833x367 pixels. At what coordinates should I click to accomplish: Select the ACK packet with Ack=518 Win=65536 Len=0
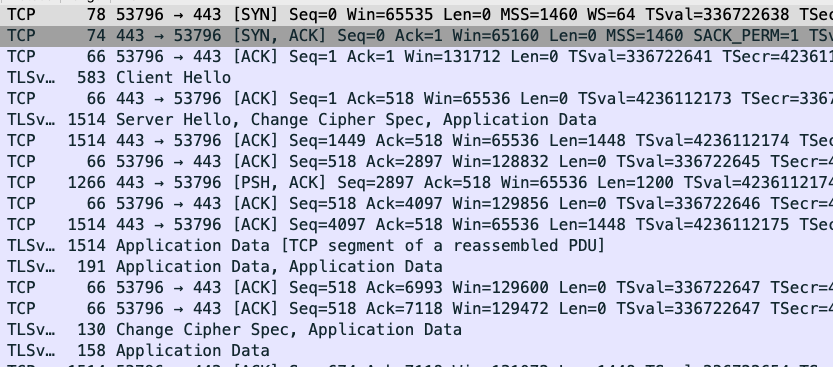(416, 98)
